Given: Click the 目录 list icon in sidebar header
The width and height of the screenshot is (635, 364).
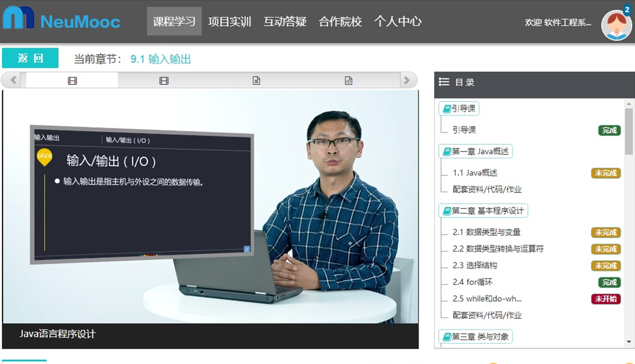Looking at the screenshot, I should (x=444, y=82).
